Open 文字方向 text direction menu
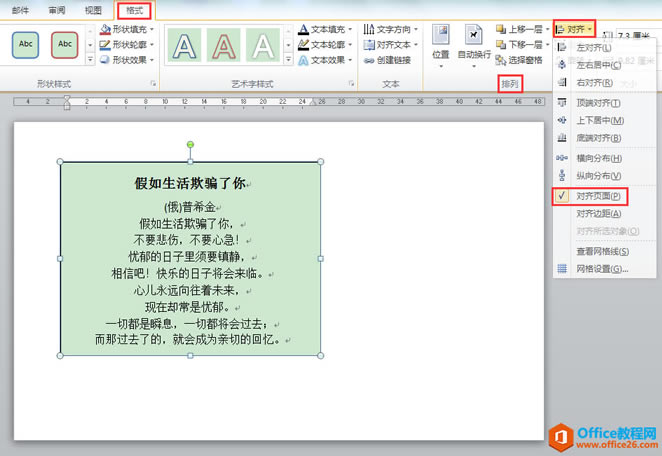This screenshot has height=456, width=662. point(391,29)
